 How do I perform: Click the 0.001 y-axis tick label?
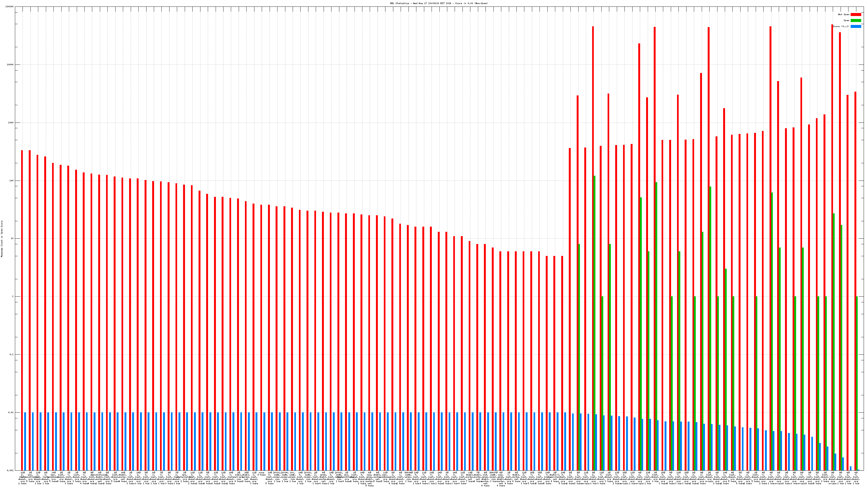click(11, 470)
